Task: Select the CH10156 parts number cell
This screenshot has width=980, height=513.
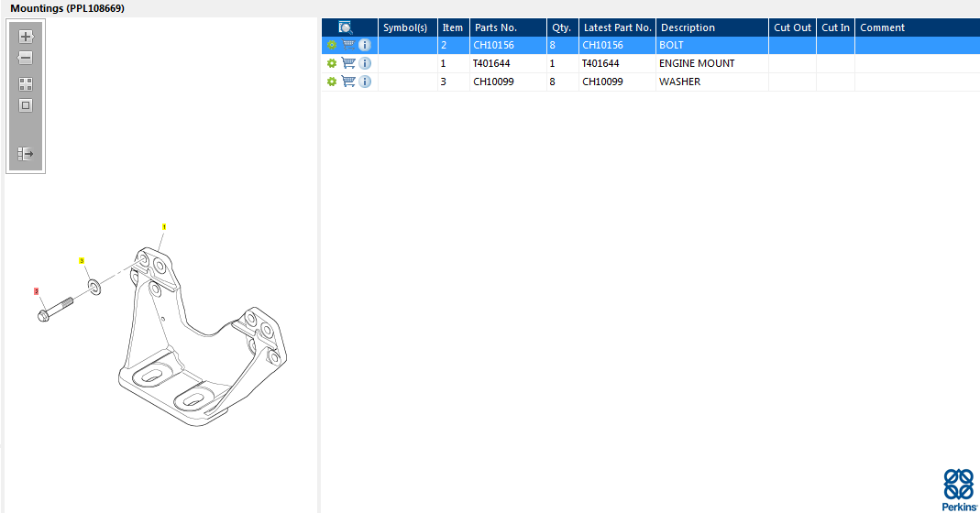Action: coord(508,45)
